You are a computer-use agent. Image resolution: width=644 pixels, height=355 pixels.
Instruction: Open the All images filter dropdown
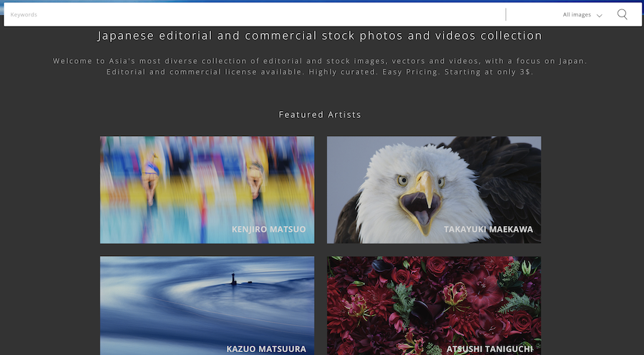(x=582, y=15)
